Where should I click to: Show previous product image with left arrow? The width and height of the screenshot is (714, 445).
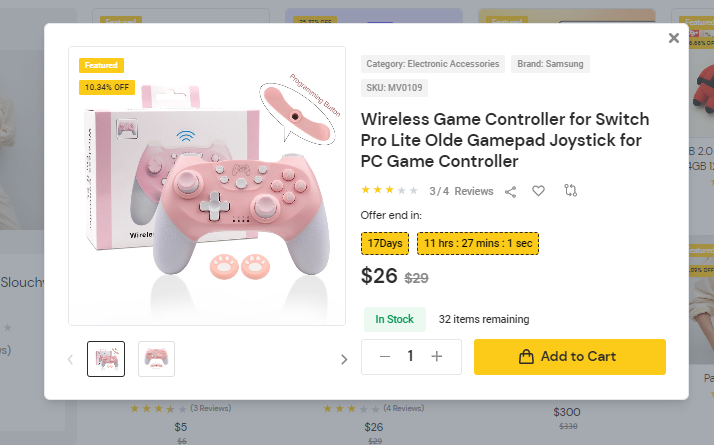(x=70, y=360)
